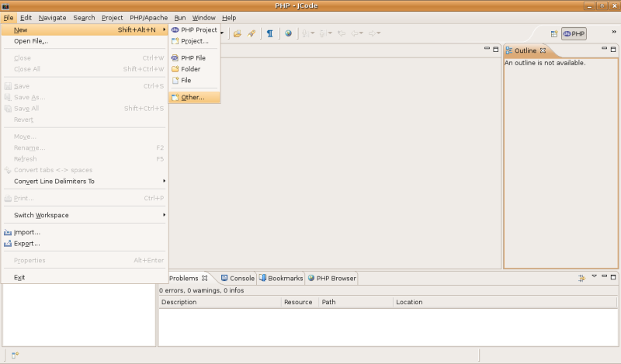Sort by the Description column header

point(219,302)
